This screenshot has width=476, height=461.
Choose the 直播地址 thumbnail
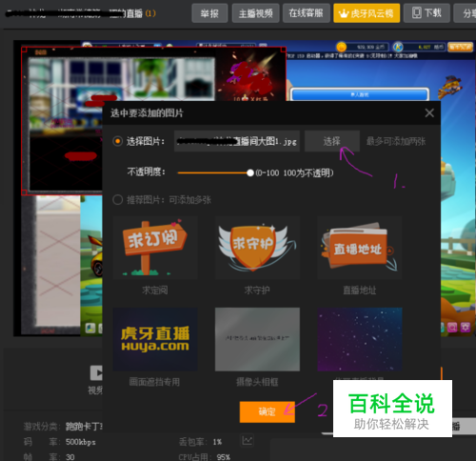click(x=360, y=248)
